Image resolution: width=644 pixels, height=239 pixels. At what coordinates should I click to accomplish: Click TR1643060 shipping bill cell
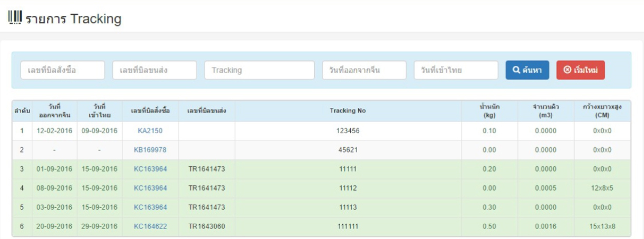207,226
